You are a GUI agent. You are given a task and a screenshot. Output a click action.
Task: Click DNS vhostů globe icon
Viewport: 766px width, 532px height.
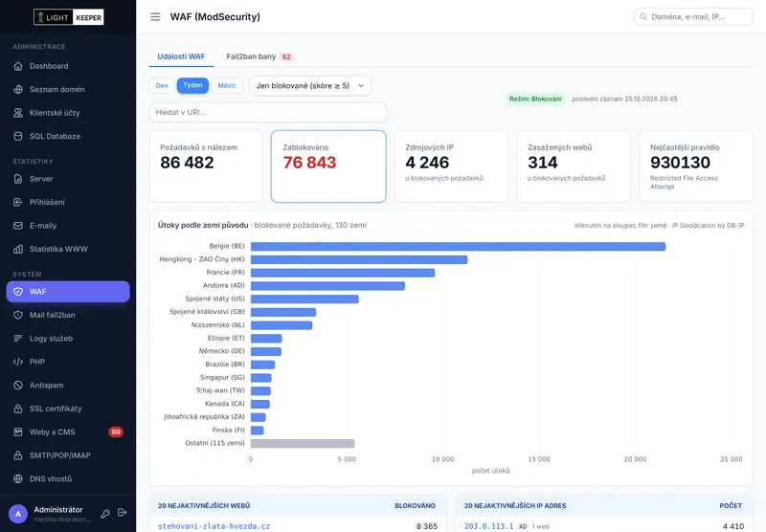tap(18, 478)
